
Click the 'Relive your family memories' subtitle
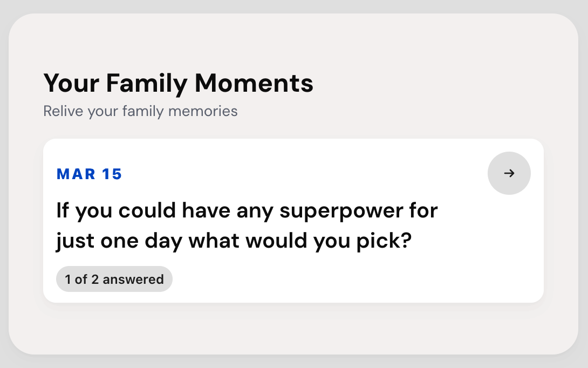140,111
